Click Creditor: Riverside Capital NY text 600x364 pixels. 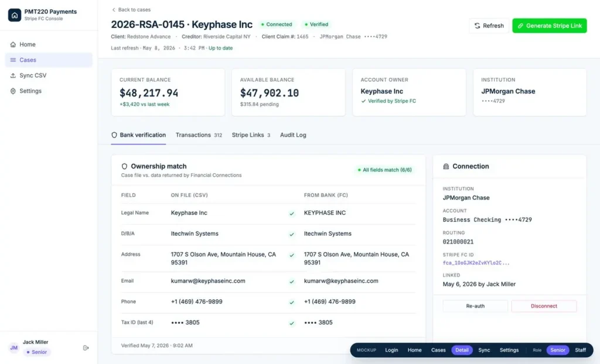pos(216,37)
